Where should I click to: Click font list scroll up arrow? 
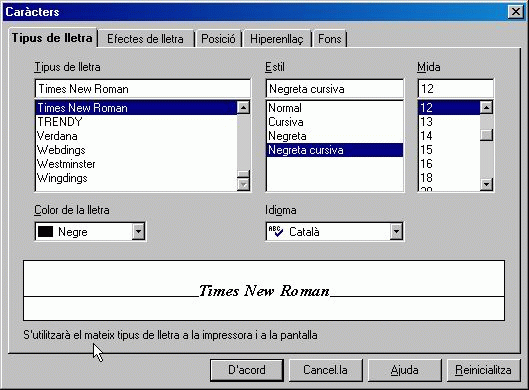(243, 108)
